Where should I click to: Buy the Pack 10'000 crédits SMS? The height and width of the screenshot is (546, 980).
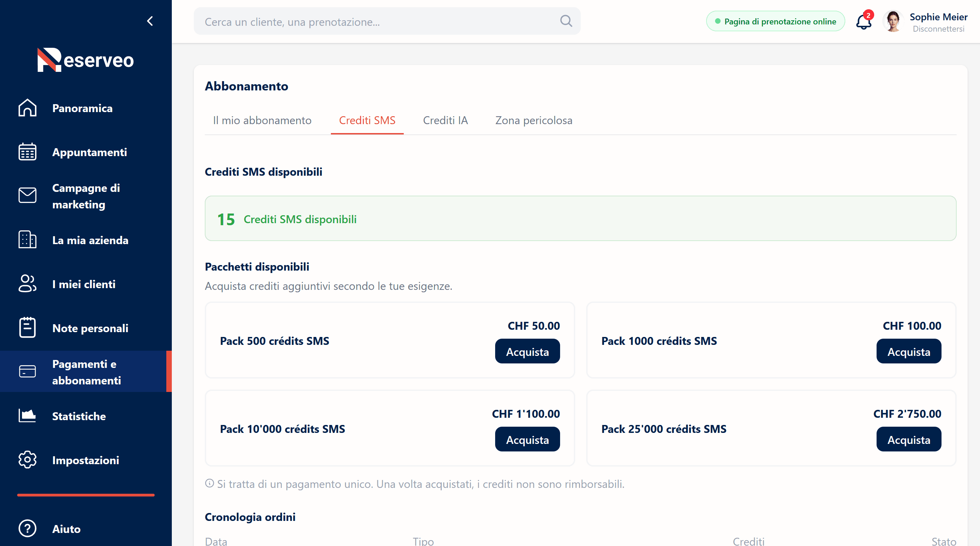[527, 439]
